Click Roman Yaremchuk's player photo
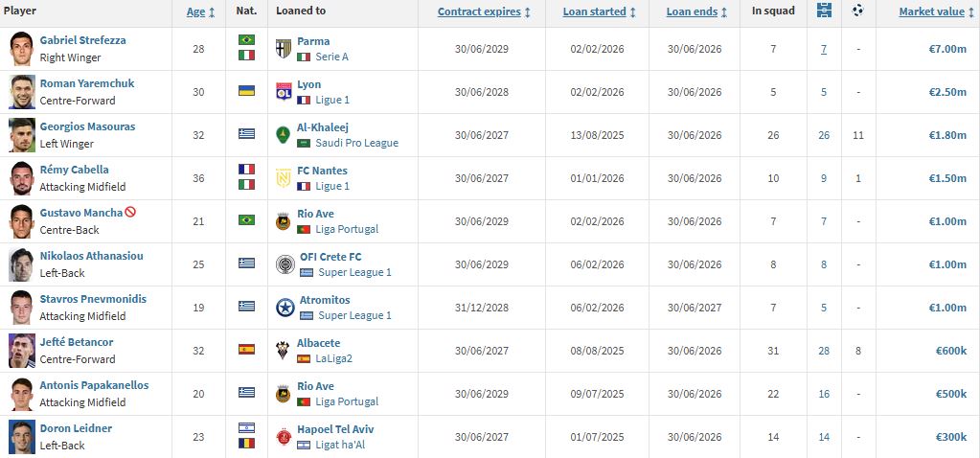Viewport: 980px width, 458px height. coord(21,91)
